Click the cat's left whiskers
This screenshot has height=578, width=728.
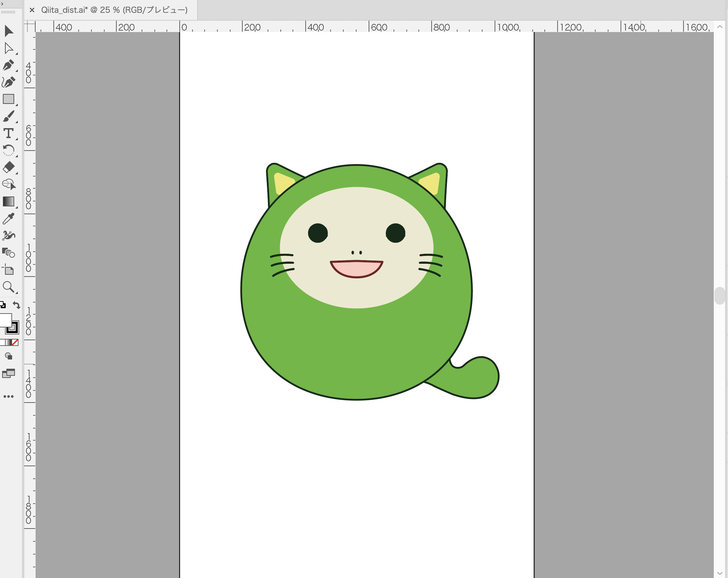[x=282, y=265]
